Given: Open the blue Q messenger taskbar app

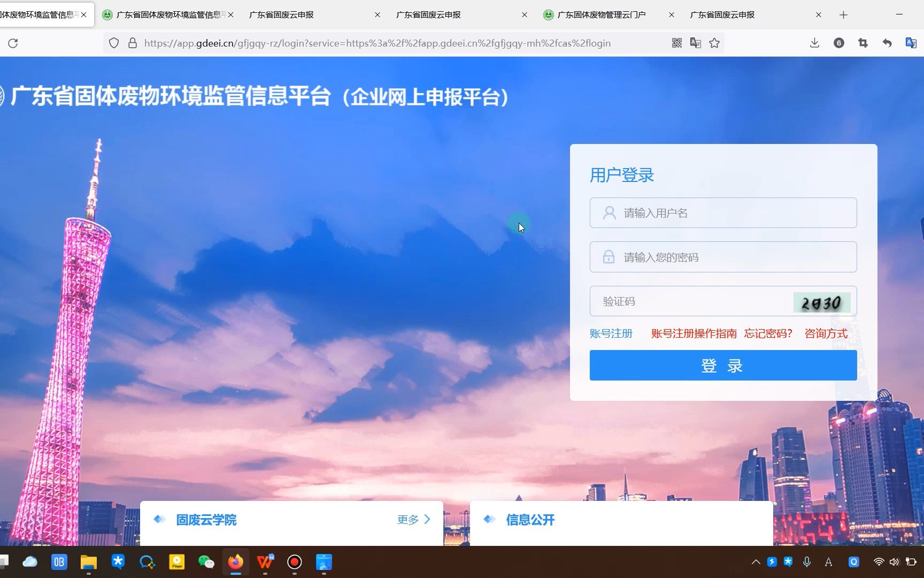Looking at the screenshot, I should tap(147, 562).
